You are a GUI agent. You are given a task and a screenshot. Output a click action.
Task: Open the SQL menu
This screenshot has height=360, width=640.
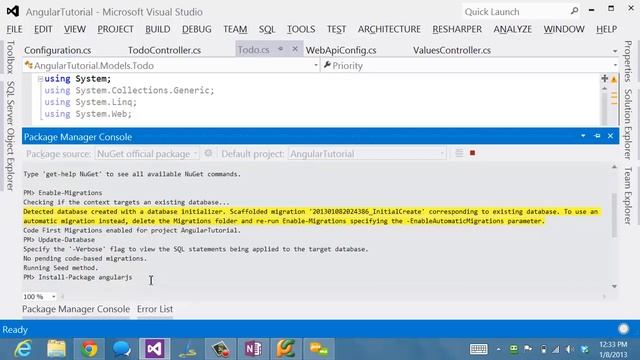click(x=267, y=29)
